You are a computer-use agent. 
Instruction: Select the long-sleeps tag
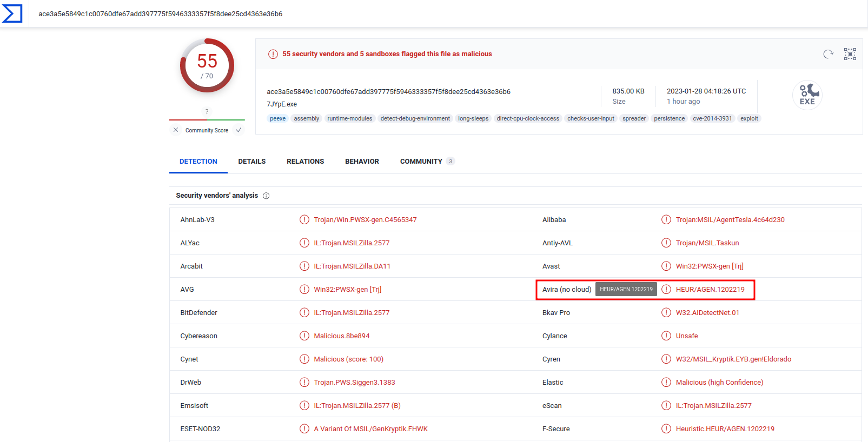(x=473, y=118)
